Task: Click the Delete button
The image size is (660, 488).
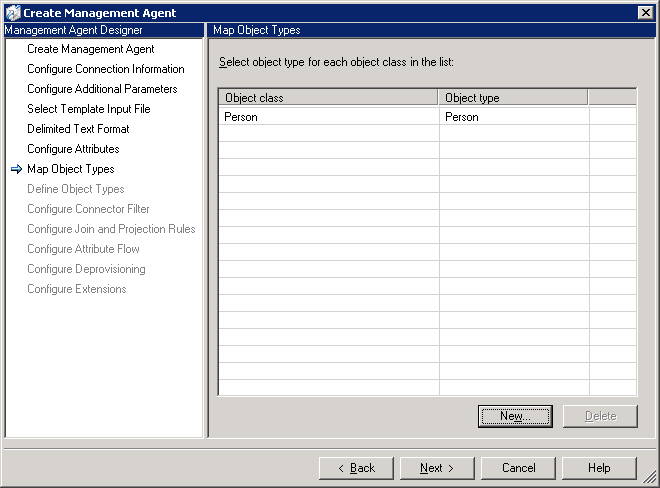Action: tap(600, 416)
